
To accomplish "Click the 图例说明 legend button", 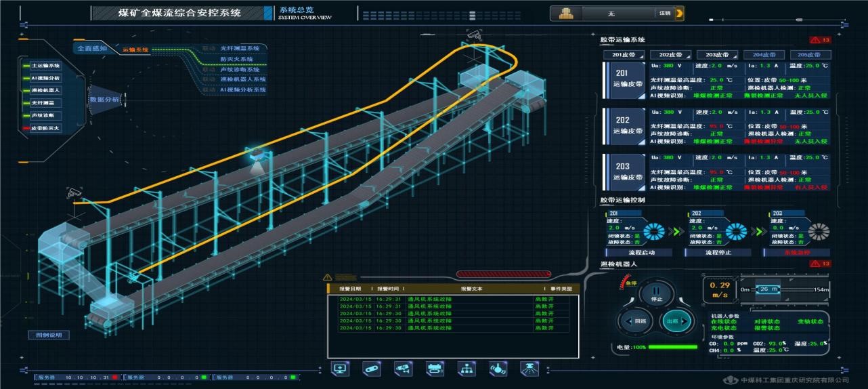I will click(48, 335).
